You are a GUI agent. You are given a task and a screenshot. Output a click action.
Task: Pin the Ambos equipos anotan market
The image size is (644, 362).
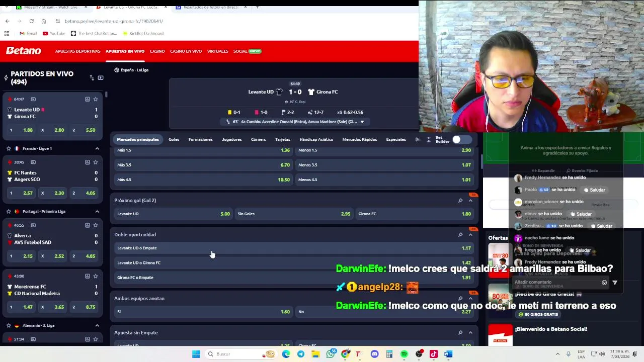point(460,299)
